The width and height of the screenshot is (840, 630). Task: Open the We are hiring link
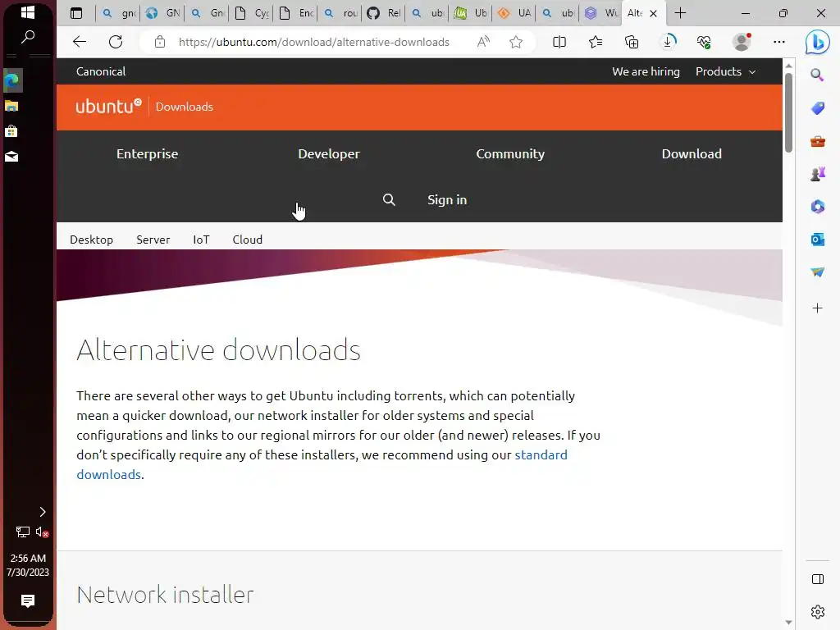point(646,71)
